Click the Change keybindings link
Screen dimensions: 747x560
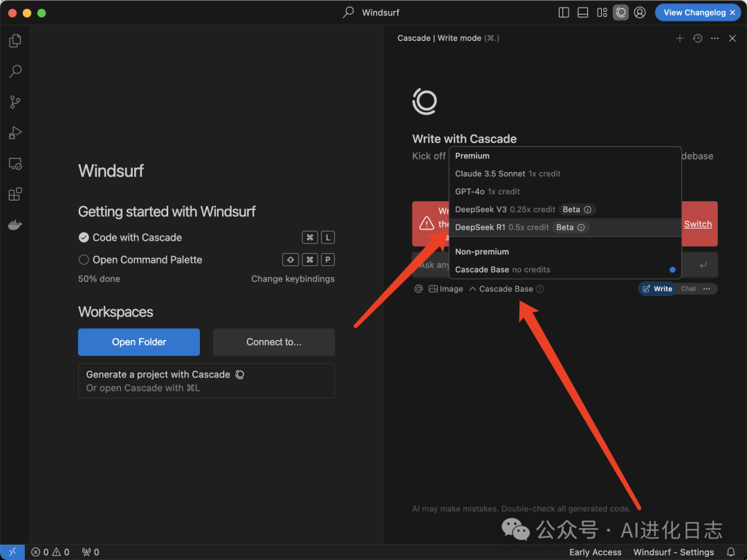[x=293, y=279]
